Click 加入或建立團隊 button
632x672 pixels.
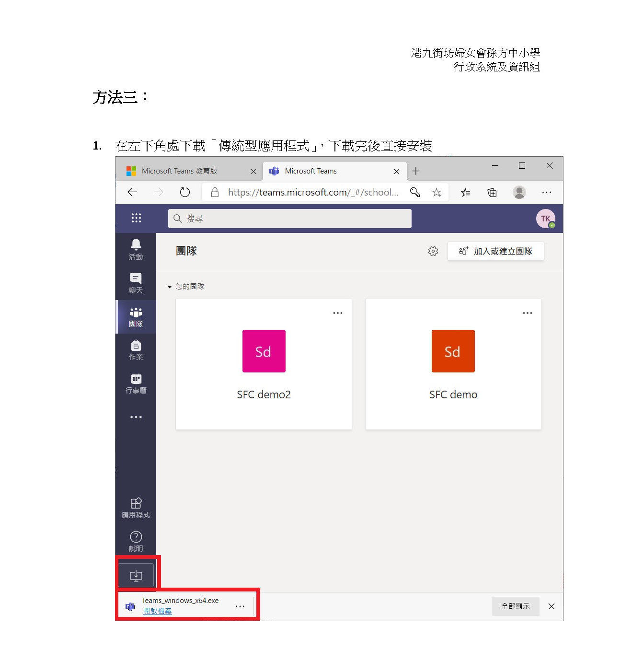(x=496, y=251)
